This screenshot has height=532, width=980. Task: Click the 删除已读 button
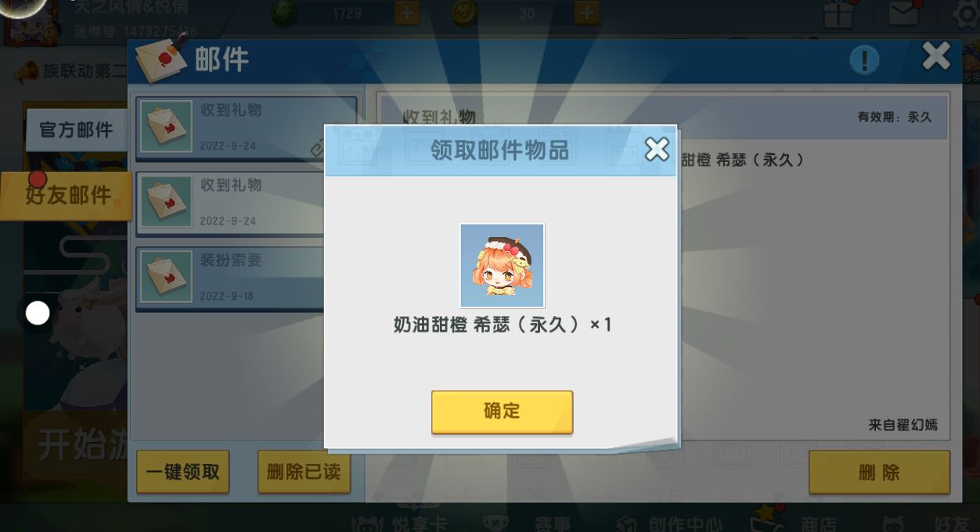click(x=304, y=472)
